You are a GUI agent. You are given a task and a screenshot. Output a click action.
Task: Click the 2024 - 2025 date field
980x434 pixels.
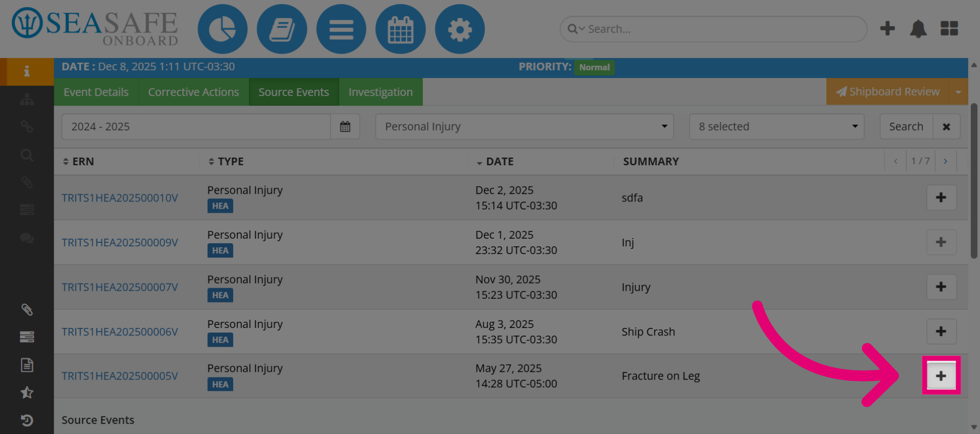(x=196, y=126)
